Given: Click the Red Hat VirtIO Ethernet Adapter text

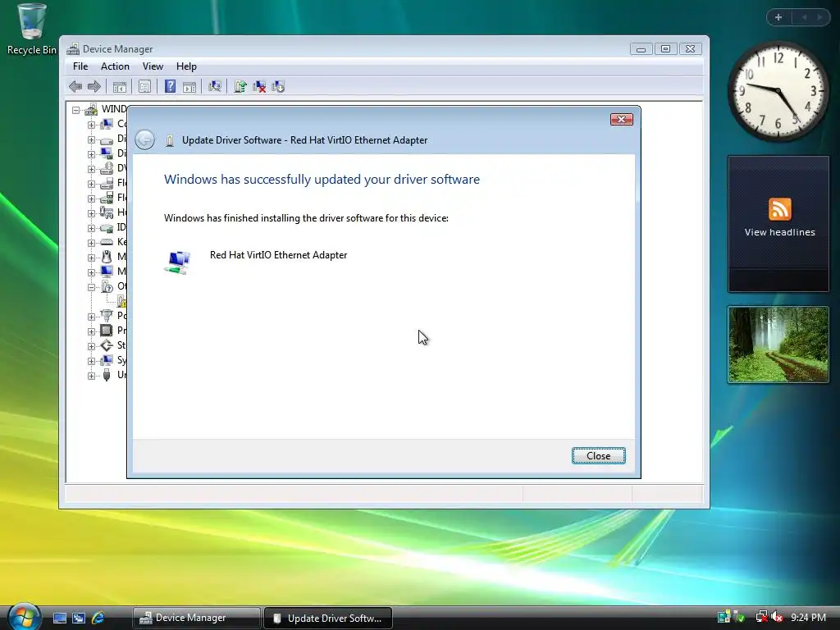Looking at the screenshot, I should pyautogui.click(x=279, y=255).
